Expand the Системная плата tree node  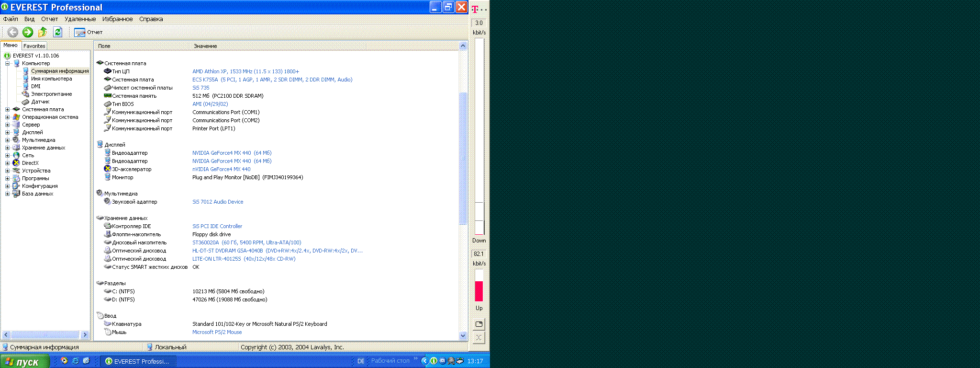click(x=7, y=109)
